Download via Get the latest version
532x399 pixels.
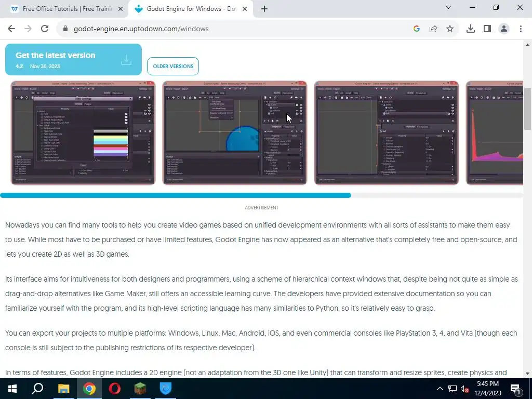click(73, 59)
